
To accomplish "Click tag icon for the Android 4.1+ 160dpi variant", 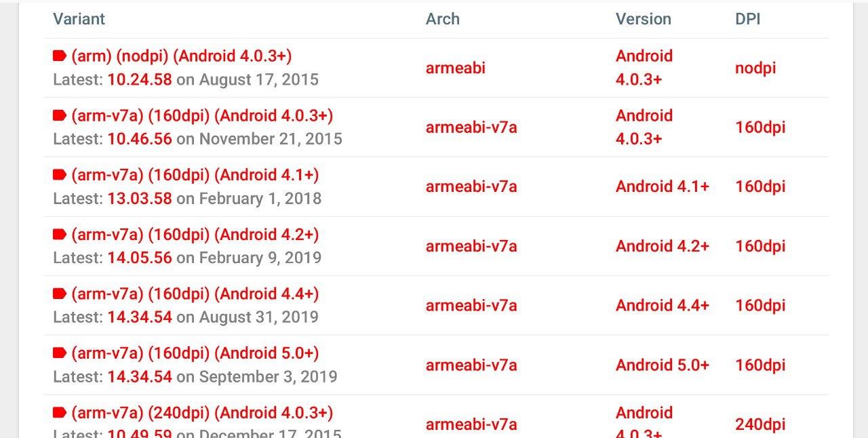I will click(x=60, y=175).
